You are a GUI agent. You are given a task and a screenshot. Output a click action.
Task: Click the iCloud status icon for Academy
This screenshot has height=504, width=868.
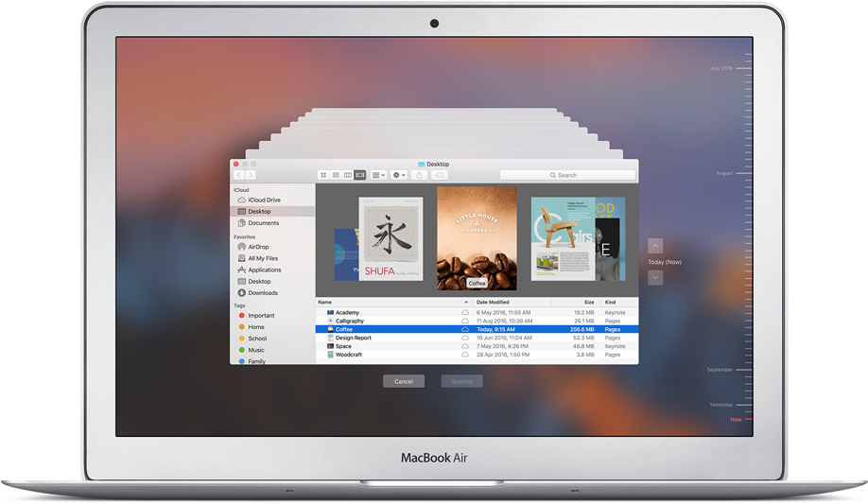point(465,313)
